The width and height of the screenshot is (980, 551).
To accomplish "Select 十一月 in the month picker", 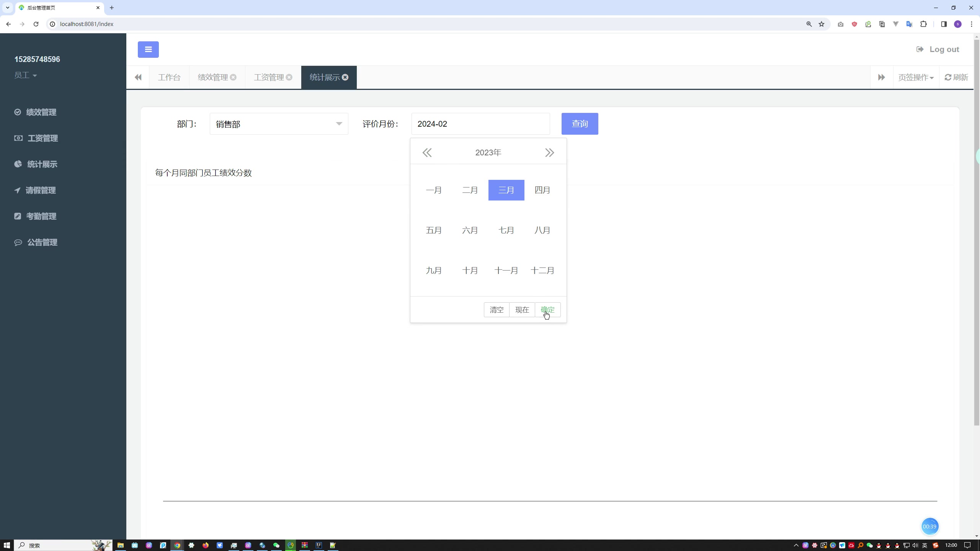I will coord(506,271).
